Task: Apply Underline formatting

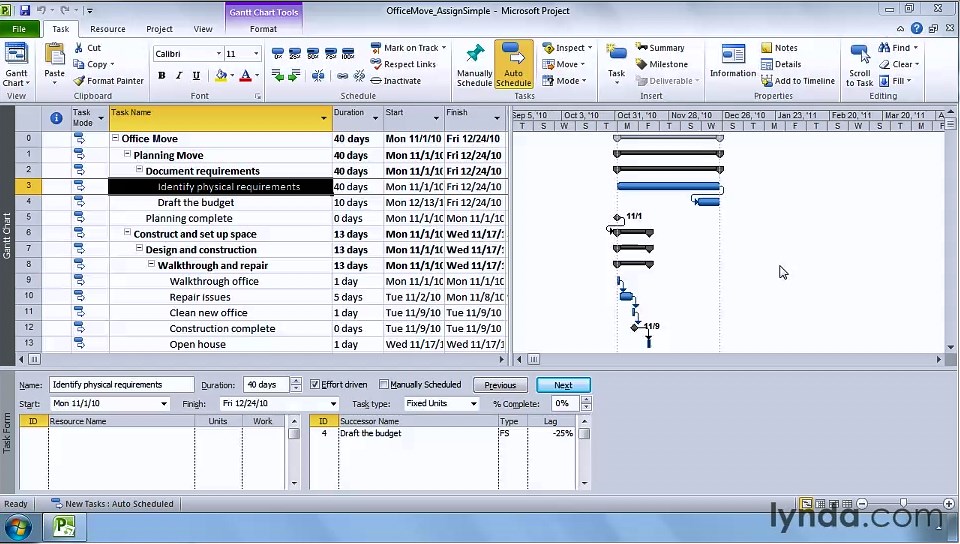Action: pos(196,75)
